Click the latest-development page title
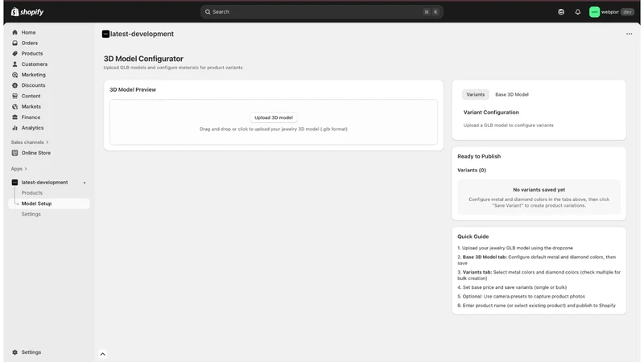 [x=142, y=34]
